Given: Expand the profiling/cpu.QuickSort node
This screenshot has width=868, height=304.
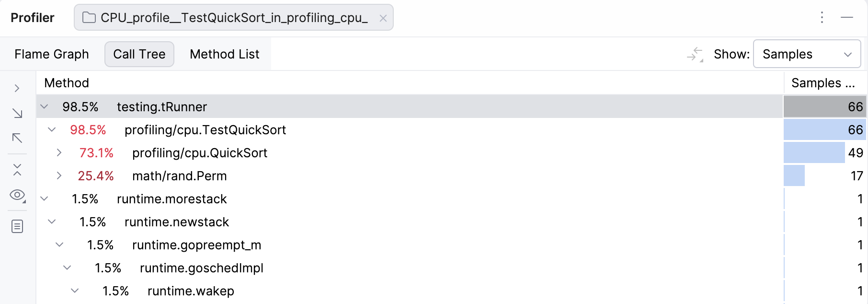Looking at the screenshot, I should coord(59,152).
